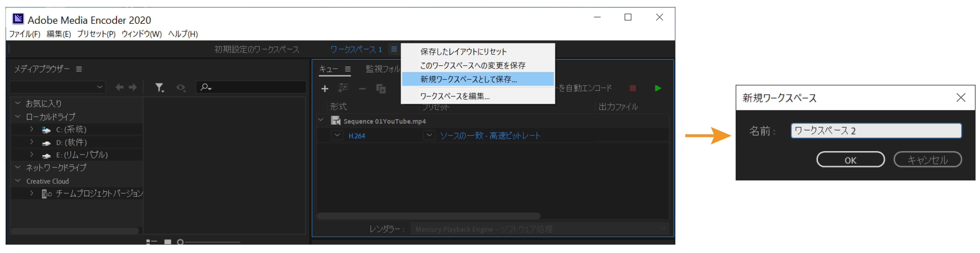The width and height of the screenshot is (980, 253).
Task: Collapse the Creative Cloud section
Action: tap(18, 181)
